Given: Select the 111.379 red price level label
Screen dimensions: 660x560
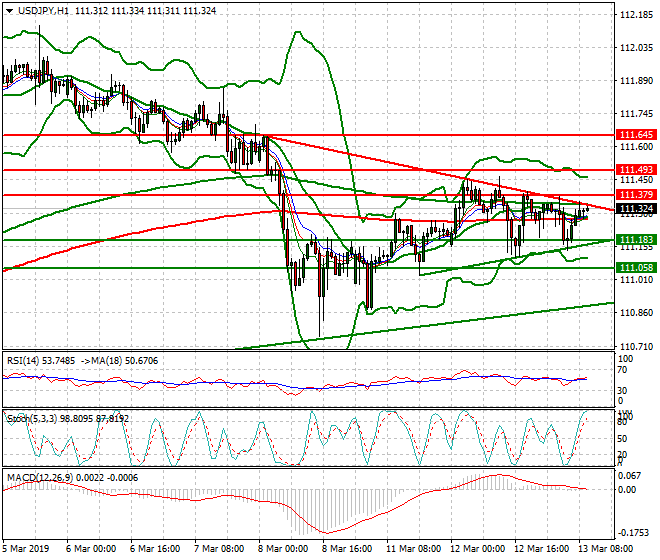Looking at the screenshot, I should pos(636,195).
